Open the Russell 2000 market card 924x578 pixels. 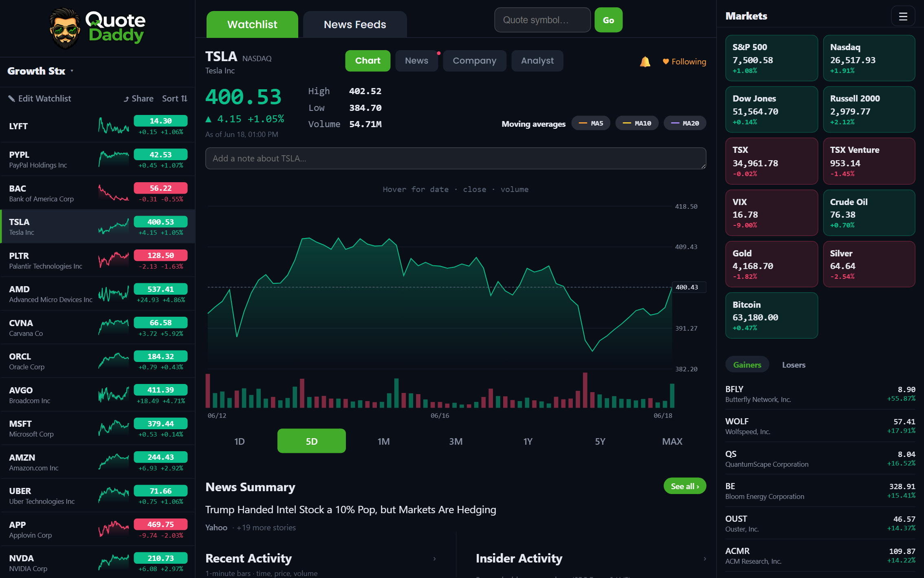pos(869,110)
